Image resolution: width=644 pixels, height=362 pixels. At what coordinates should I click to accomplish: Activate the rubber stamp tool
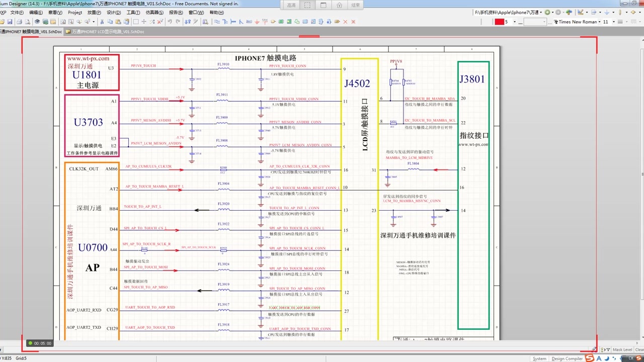tap(126, 22)
